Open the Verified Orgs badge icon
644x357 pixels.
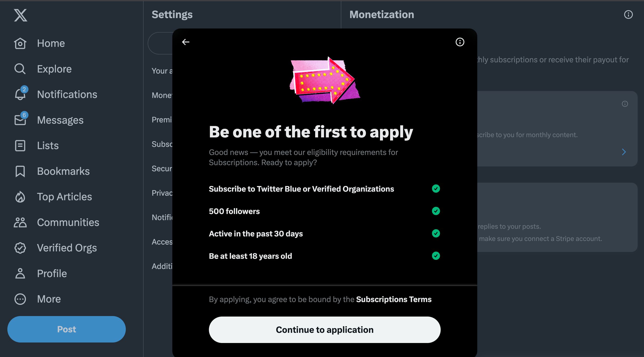(x=20, y=248)
